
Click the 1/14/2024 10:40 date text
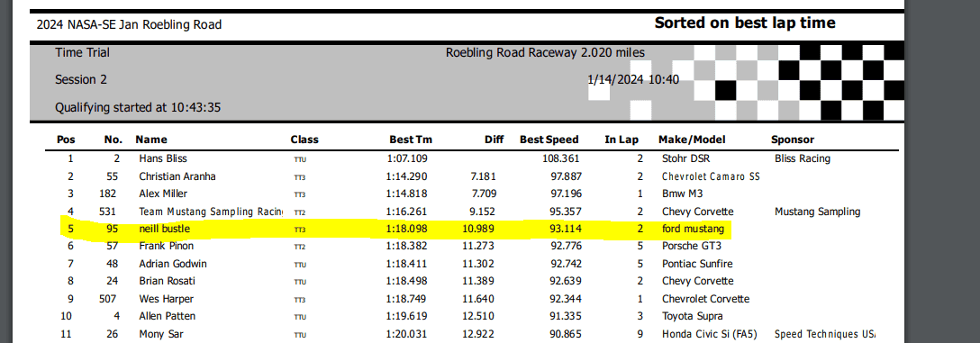pos(633,80)
